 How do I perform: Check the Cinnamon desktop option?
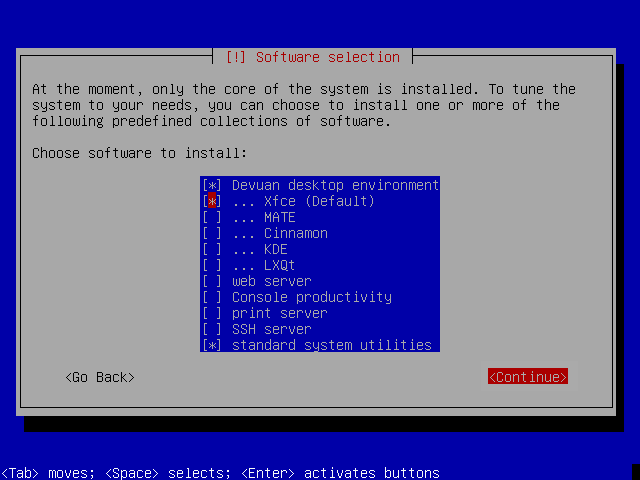pos(212,233)
